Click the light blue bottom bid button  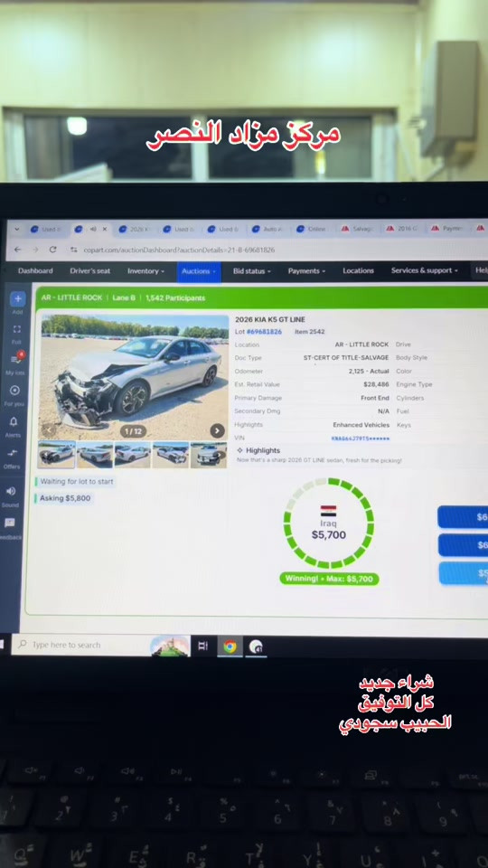[x=464, y=573]
